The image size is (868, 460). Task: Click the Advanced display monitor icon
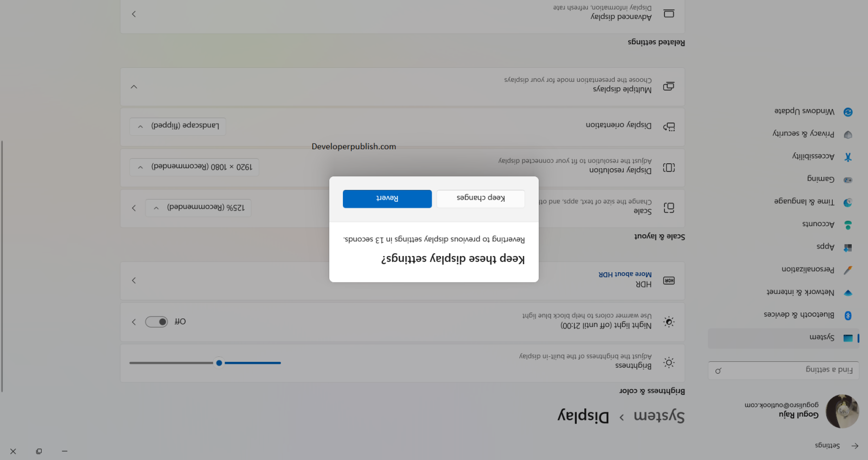coord(669,14)
